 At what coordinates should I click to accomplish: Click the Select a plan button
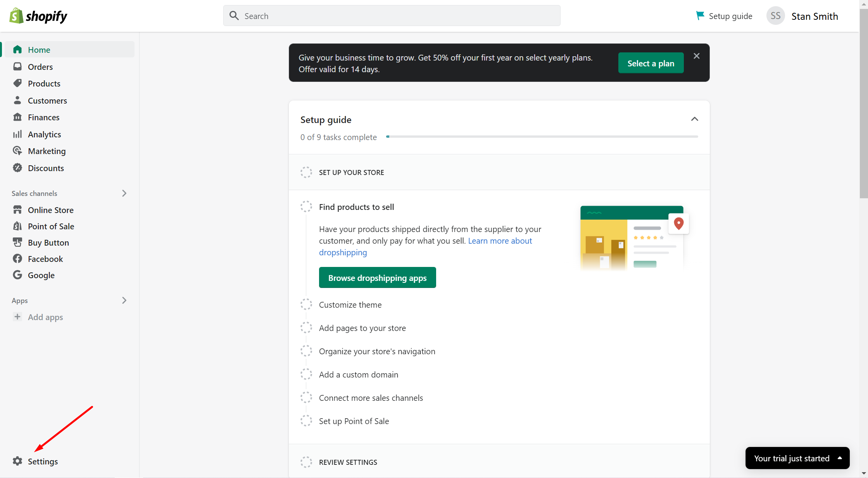tap(651, 63)
